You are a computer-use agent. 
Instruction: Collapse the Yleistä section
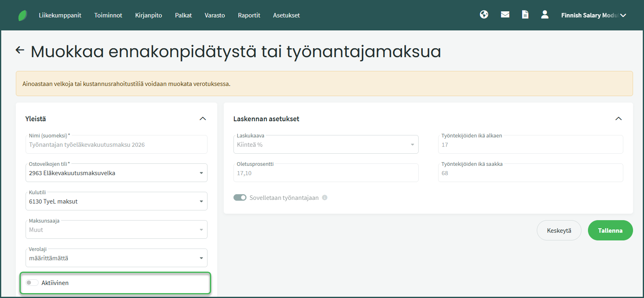[203, 119]
